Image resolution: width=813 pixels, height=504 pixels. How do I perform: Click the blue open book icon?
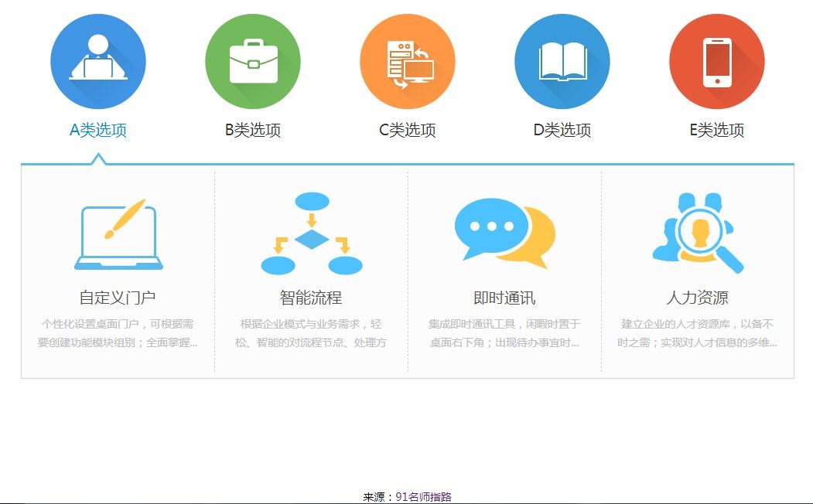pos(562,62)
